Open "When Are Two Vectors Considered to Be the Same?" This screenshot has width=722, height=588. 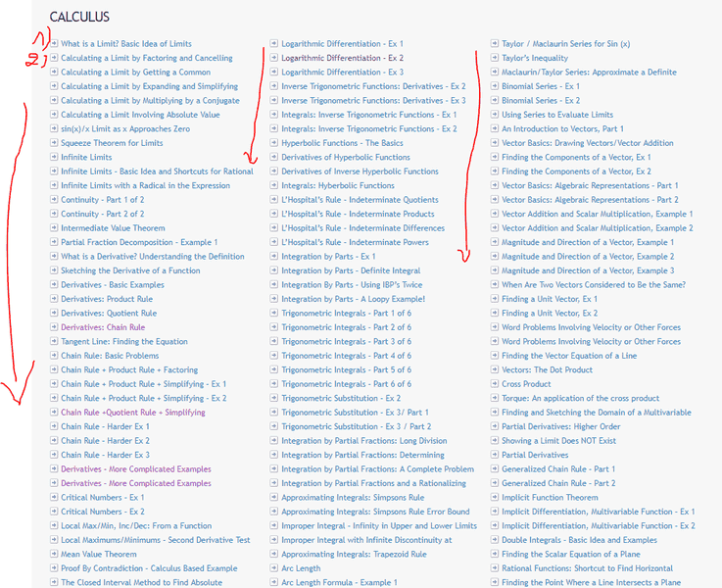(594, 285)
